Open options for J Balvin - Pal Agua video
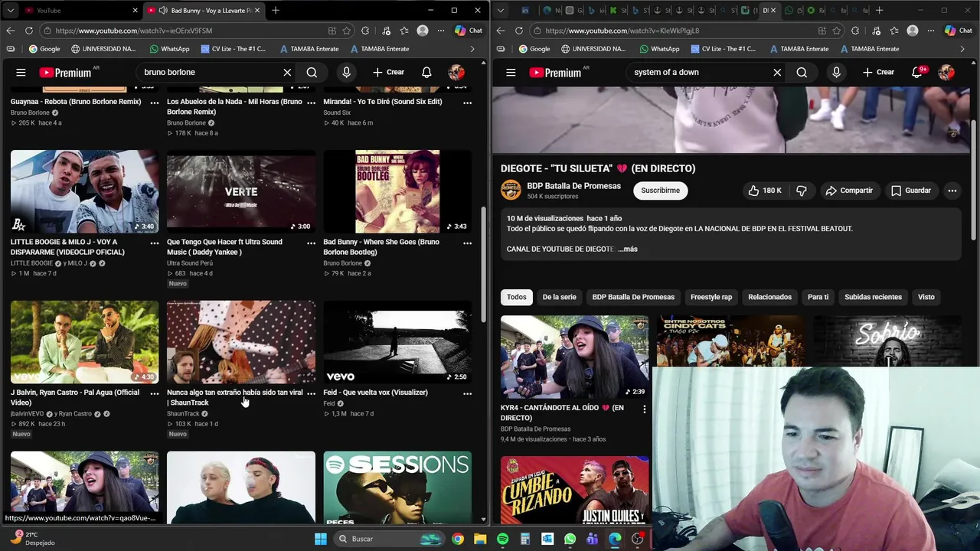980x551 pixels. [155, 393]
